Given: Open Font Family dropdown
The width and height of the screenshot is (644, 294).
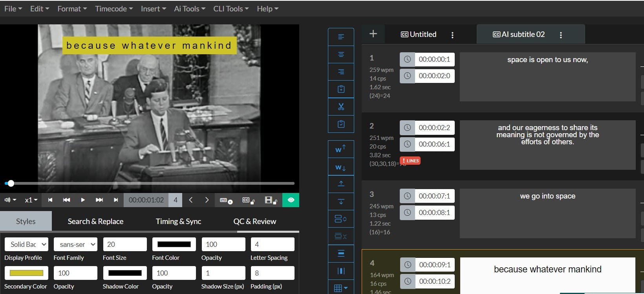Looking at the screenshot, I should tap(75, 244).
